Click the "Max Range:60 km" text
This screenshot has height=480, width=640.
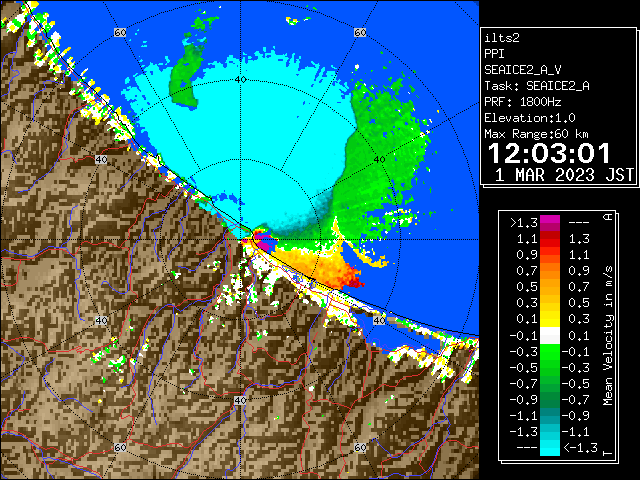pos(537,134)
